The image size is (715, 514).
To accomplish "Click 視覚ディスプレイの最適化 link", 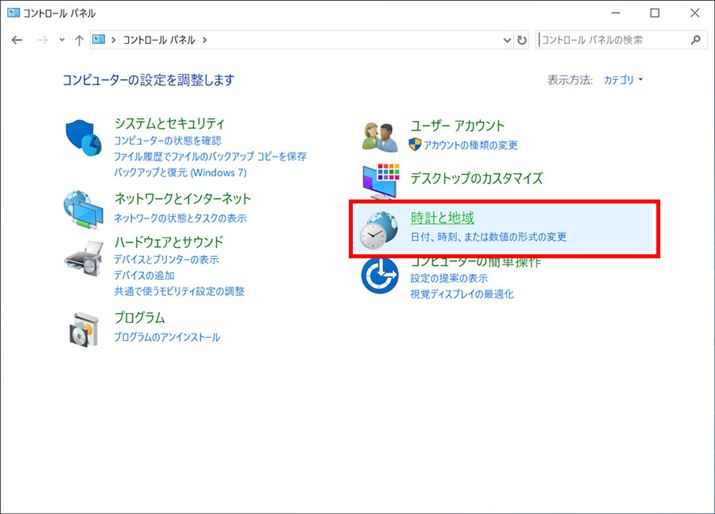I will (462, 294).
